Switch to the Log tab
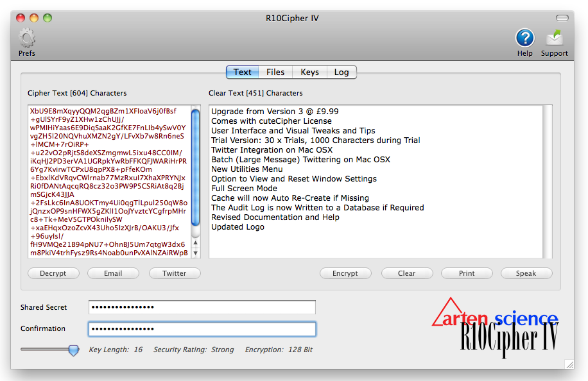 pyautogui.click(x=342, y=72)
